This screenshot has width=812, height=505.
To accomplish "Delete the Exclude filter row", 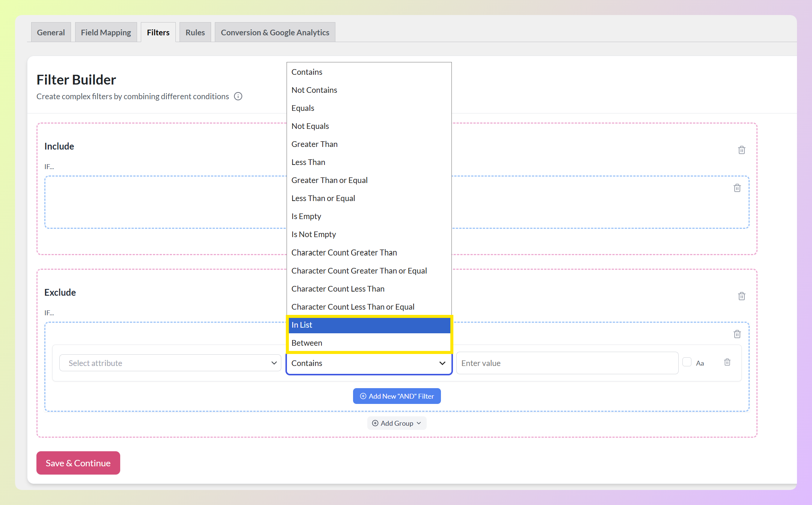I will tap(727, 362).
